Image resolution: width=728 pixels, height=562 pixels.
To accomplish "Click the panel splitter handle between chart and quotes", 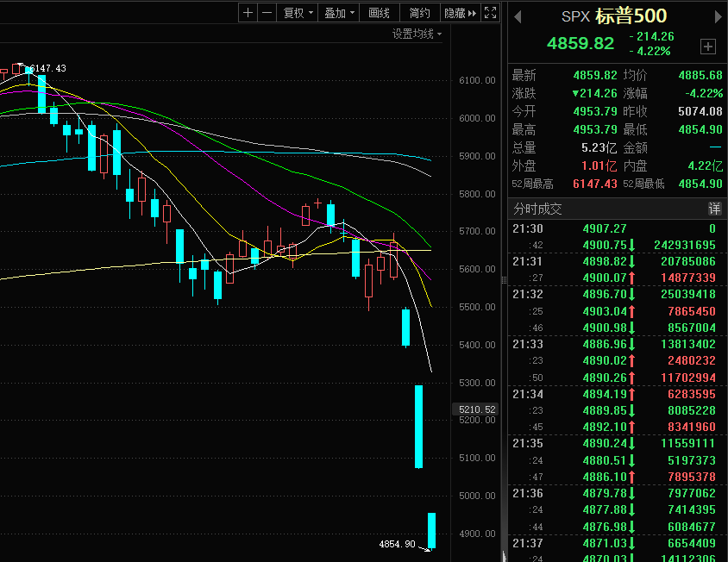I will (505, 280).
